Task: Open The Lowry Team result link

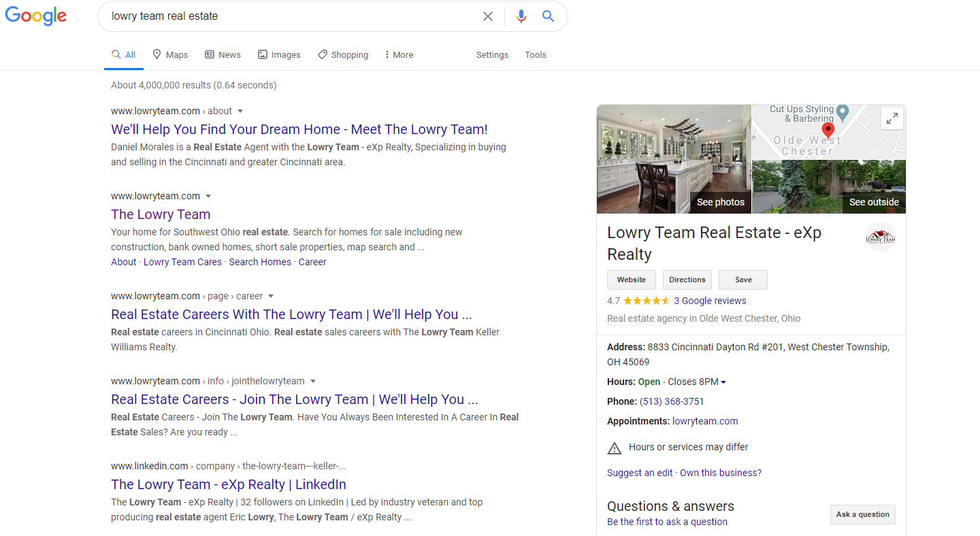Action: point(161,214)
